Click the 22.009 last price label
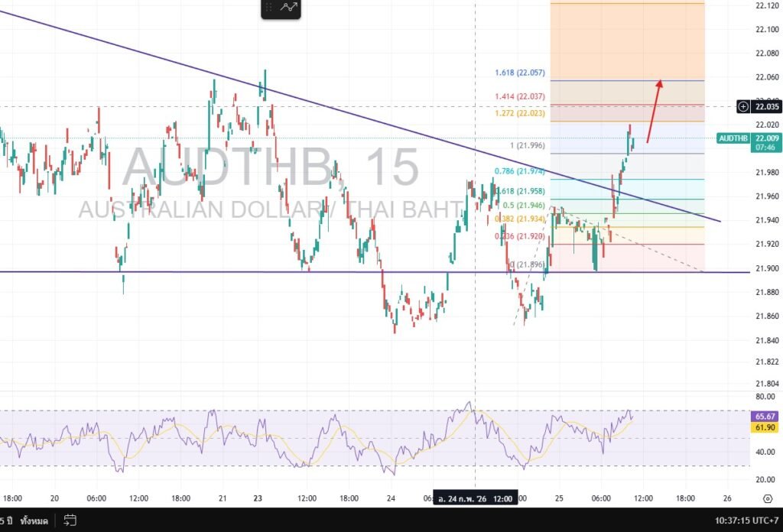This screenshot has height=532, width=783. (x=766, y=138)
